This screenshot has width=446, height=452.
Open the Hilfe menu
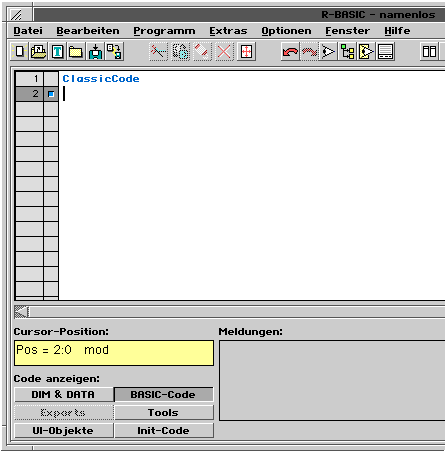click(397, 31)
